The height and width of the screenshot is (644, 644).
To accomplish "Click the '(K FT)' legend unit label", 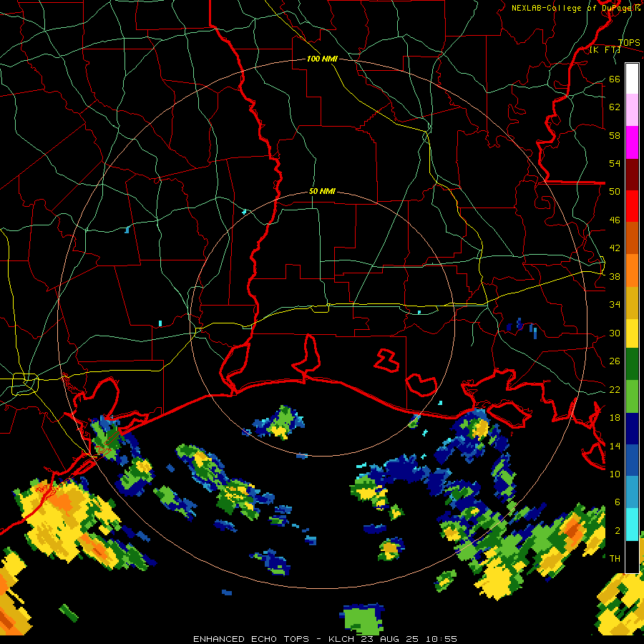I will click(x=605, y=49).
